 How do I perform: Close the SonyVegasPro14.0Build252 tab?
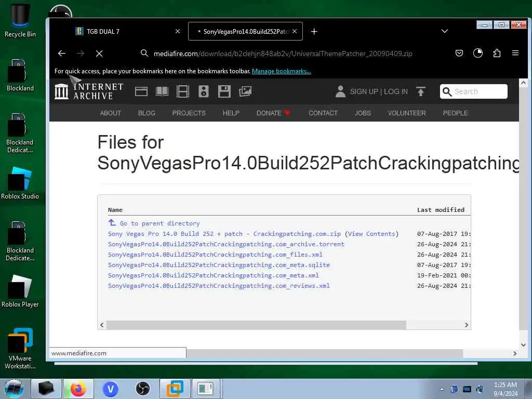coord(295,31)
